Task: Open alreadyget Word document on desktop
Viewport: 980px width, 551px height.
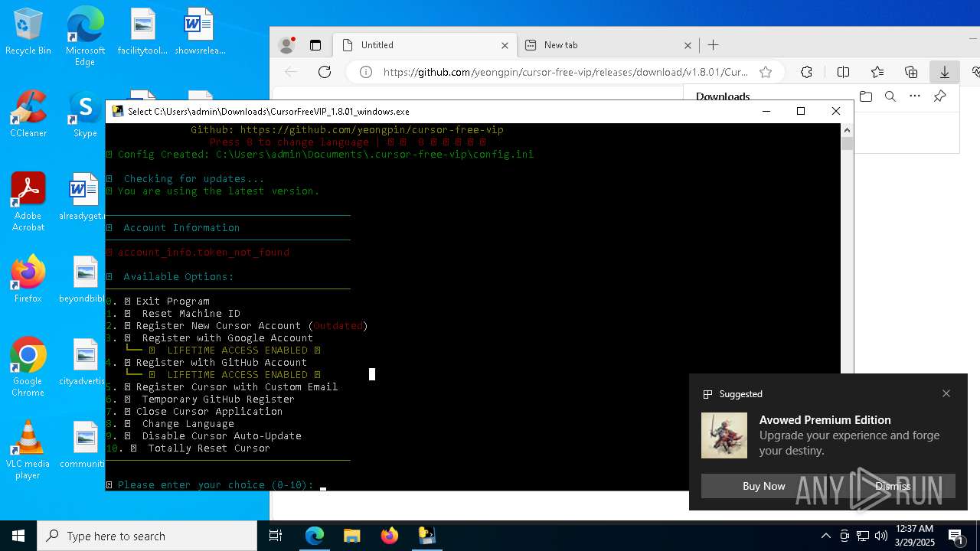Action: pos(82,196)
